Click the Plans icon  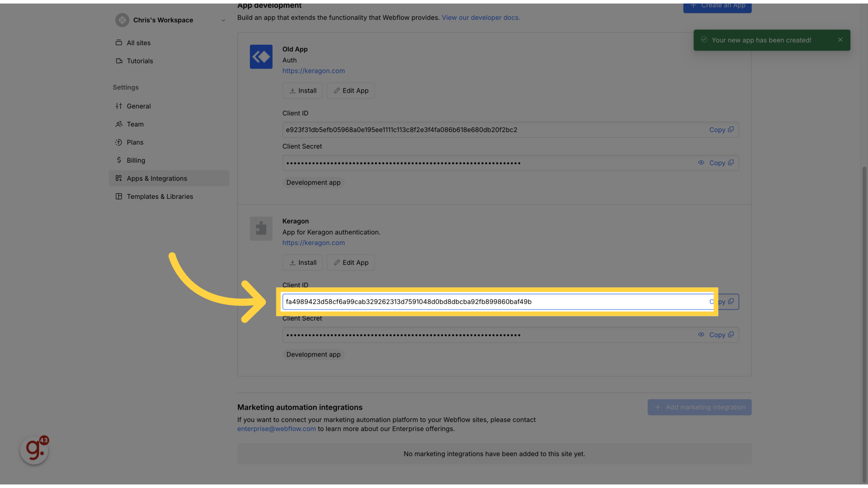pos(119,142)
